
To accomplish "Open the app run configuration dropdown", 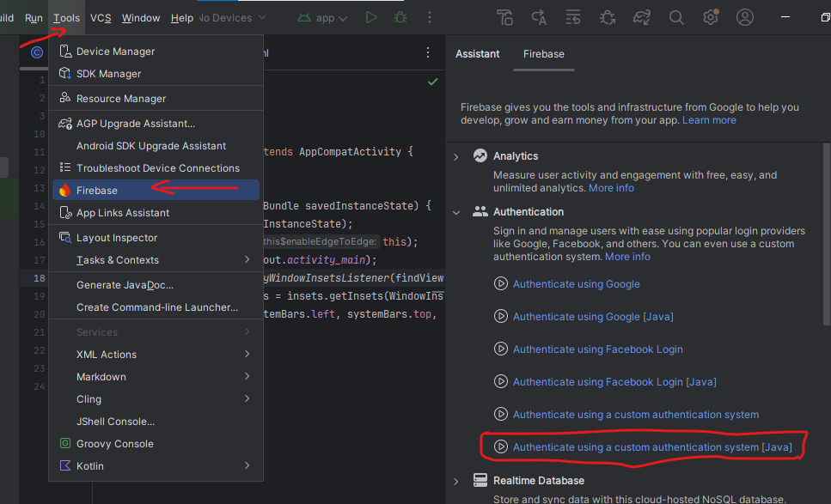I will [322, 16].
